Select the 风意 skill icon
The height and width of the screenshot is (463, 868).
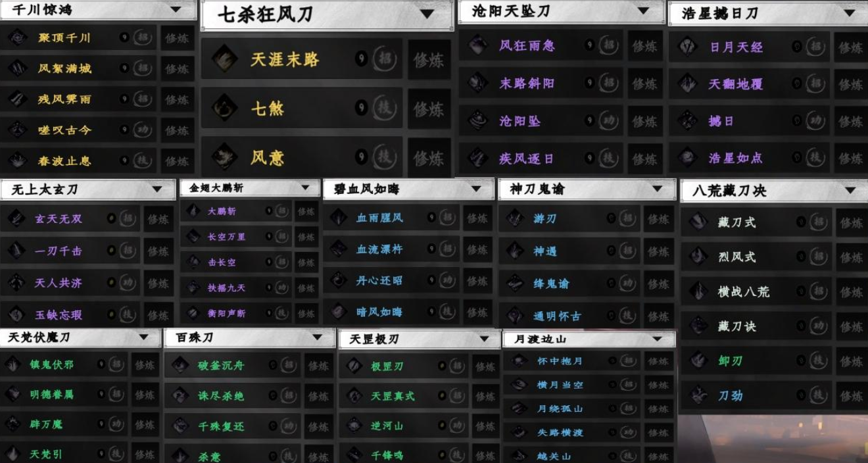pyautogui.click(x=224, y=157)
